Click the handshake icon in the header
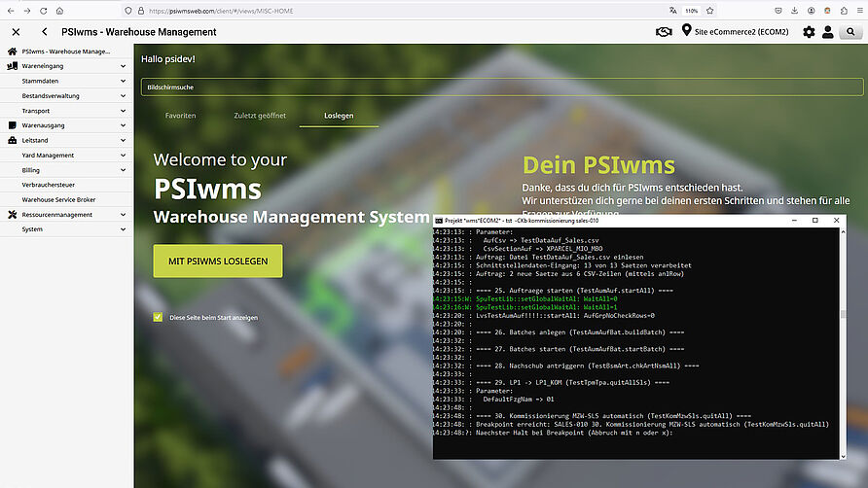868x488 pixels. point(664,32)
